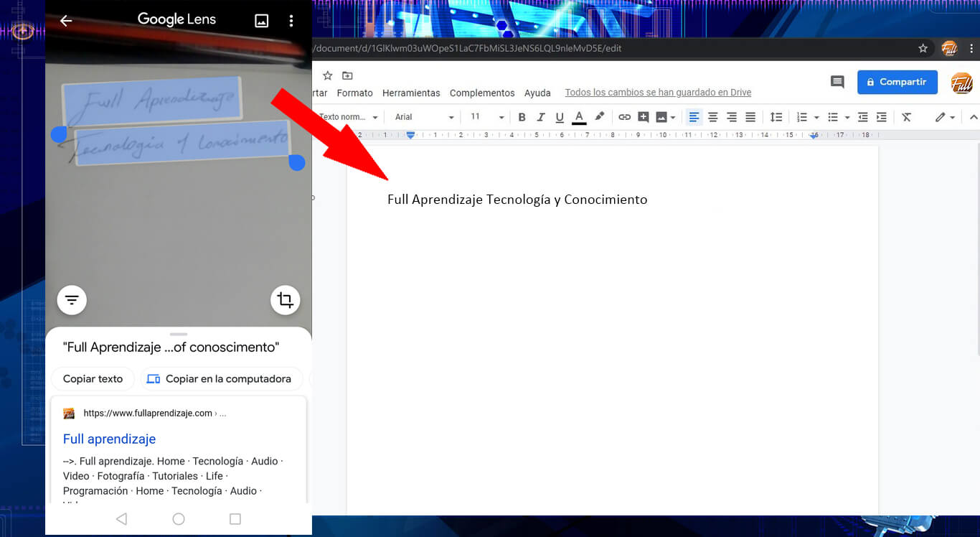Open Arial font family dropdown
This screenshot has width=980, height=537.
click(x=425, y=117)
